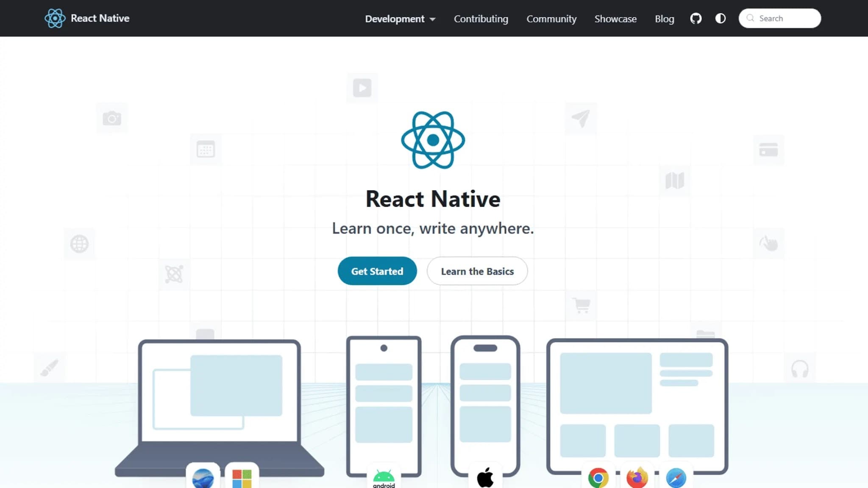The height and width of the screenshot is (488, 868).
Task: Click the search magnifier icon
Action: point(750,18)
